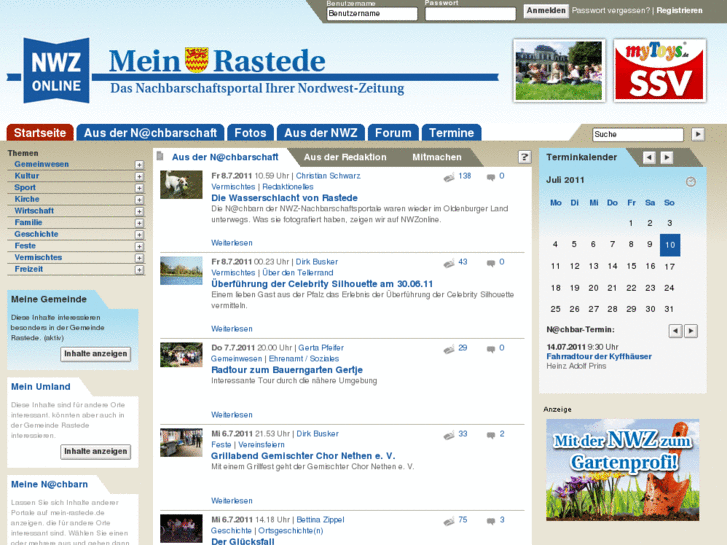Click the Ortsgeschichte(n) category link
The height and width of the screenshot is (545, 727).
pyautogui.click(x=291, y=531)
